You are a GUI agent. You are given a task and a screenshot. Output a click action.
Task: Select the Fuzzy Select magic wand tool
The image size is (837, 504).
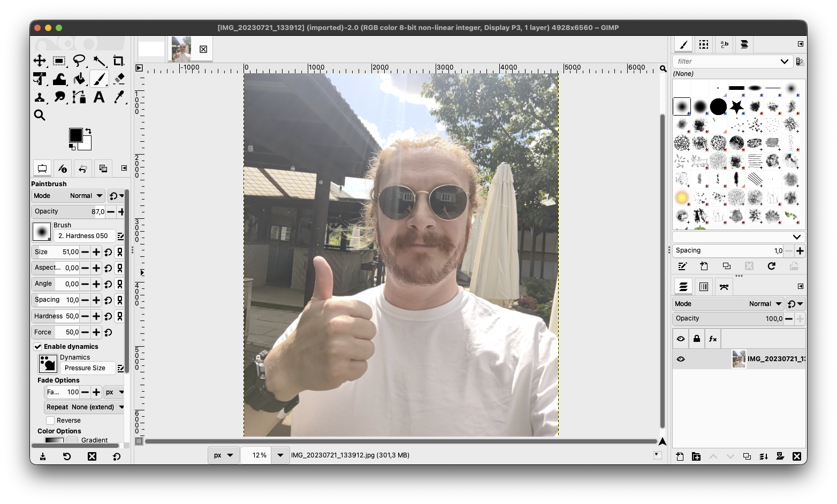point(99,60)
